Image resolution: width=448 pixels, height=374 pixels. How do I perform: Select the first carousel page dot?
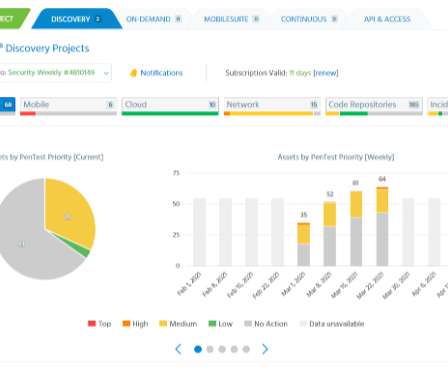coord(198,349)
